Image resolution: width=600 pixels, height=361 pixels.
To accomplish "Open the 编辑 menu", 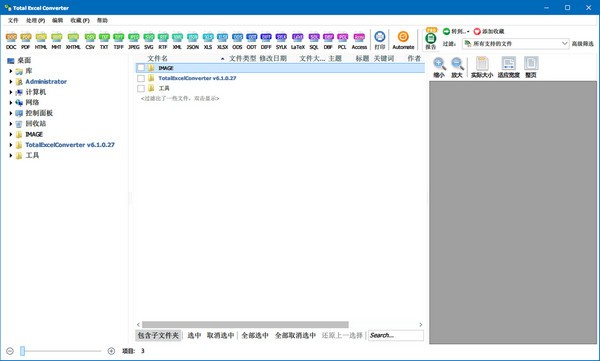I will tap(57, 20).
